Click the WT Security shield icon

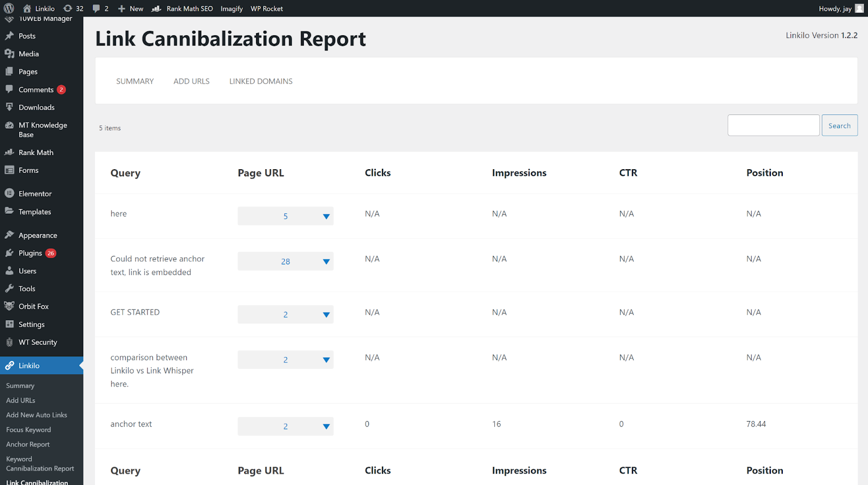pyautogui.click(x=9, y=342)
